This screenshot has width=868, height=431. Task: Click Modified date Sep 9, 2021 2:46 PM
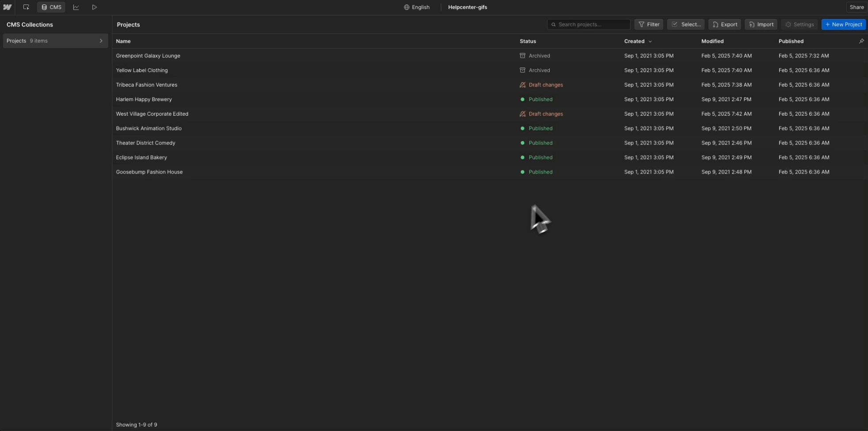(727, 143)
